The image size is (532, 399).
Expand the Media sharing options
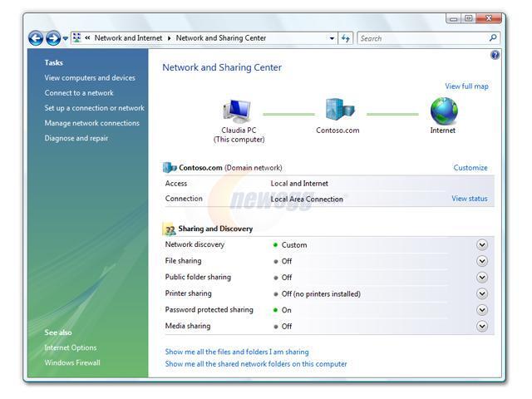[x=482, y=326]
